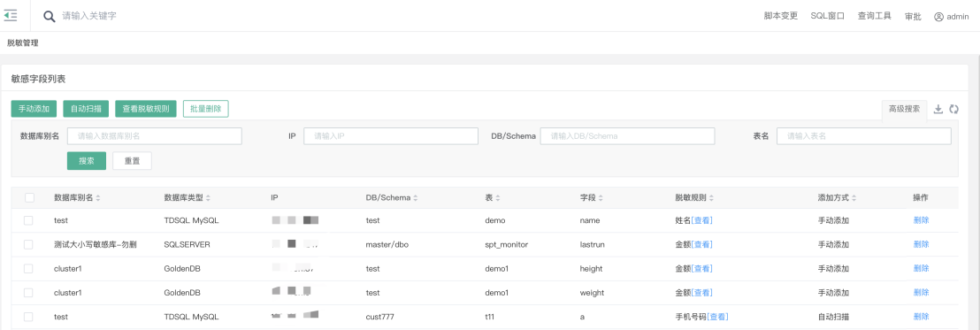Screen dimensions: 980x330
Task: Toggle the 高级搜索 tab
Action: (x=904, y=109)
